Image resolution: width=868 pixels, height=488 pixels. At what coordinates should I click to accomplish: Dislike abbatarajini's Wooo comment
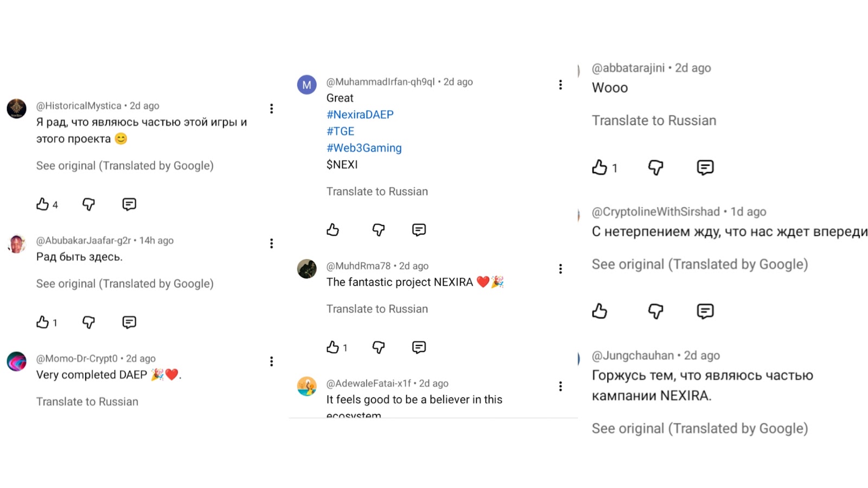[655, 168]
